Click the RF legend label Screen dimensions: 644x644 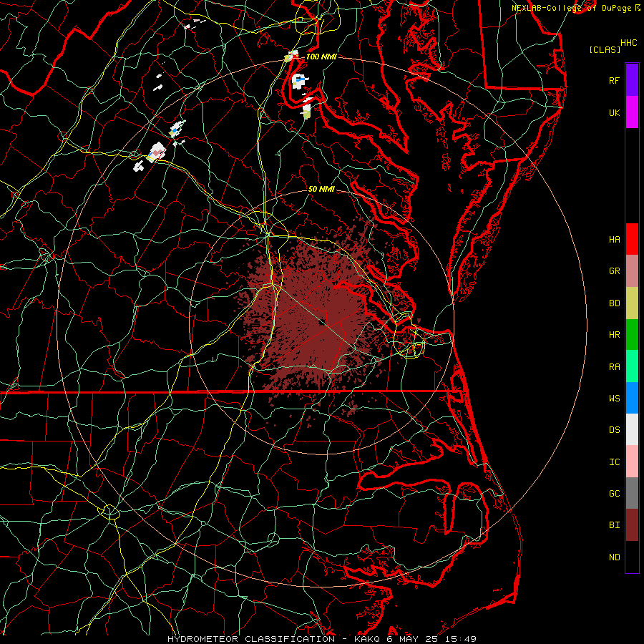click(x=614, y=80)
